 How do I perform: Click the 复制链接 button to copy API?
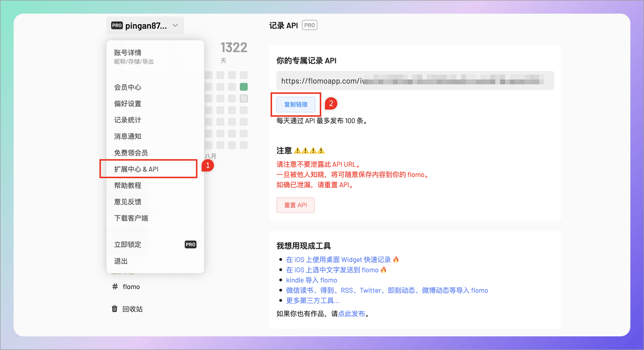pos(296,104)
